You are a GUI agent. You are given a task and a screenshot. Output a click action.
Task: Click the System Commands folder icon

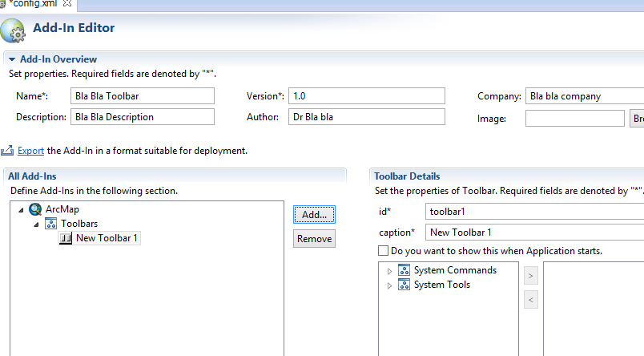[405, 270]
